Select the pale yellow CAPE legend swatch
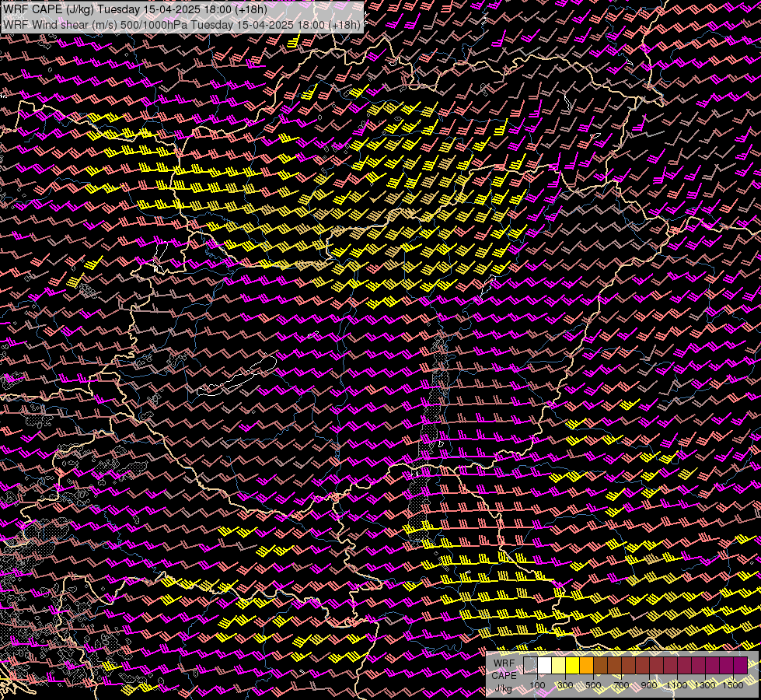The width and height of the screenshot is (761, 700). pyautogui.click(x=559, y=665)
